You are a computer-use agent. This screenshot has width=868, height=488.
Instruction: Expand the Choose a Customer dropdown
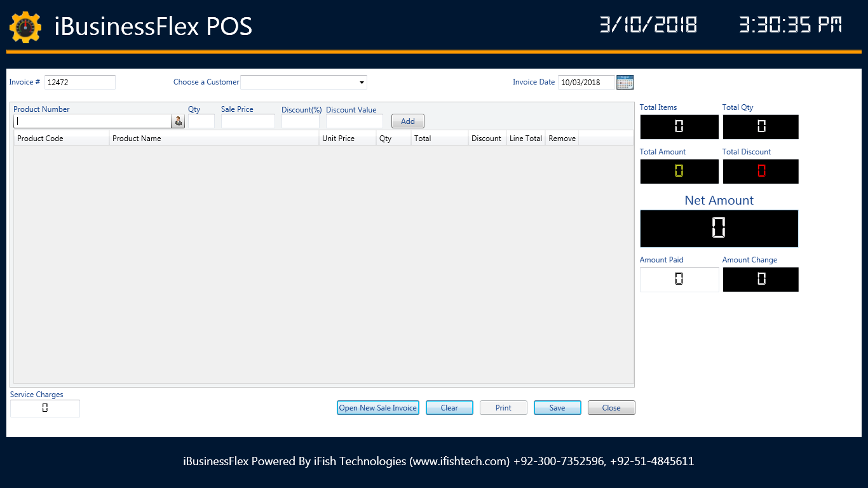(x=362, y=83)
